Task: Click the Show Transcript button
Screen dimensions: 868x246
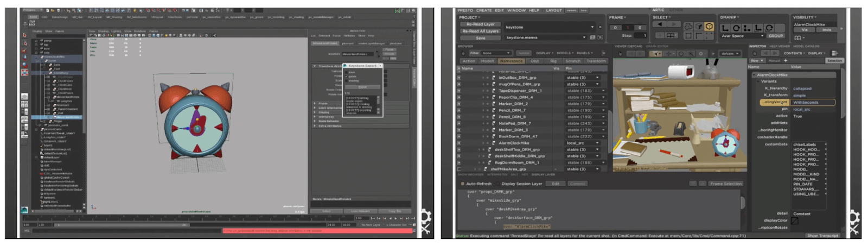Action: coord(822,236)
